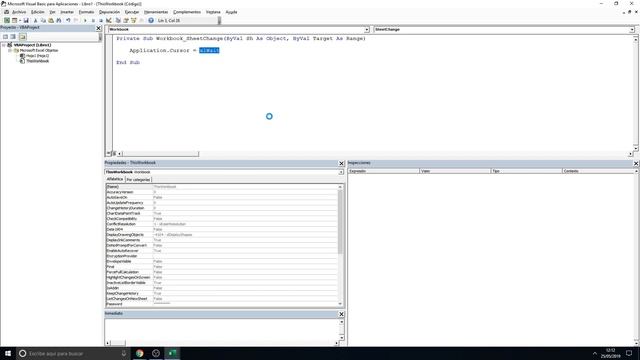Switch to Excel from the taskbar
Image resolution: width=640 pixels, height=360 pixels.
(x=172, y=353)
